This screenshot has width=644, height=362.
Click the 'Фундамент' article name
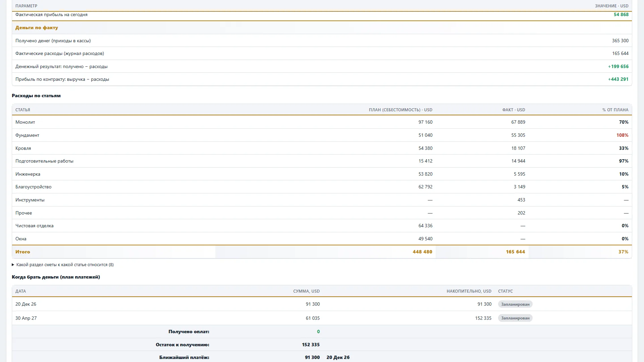(27, 135)
